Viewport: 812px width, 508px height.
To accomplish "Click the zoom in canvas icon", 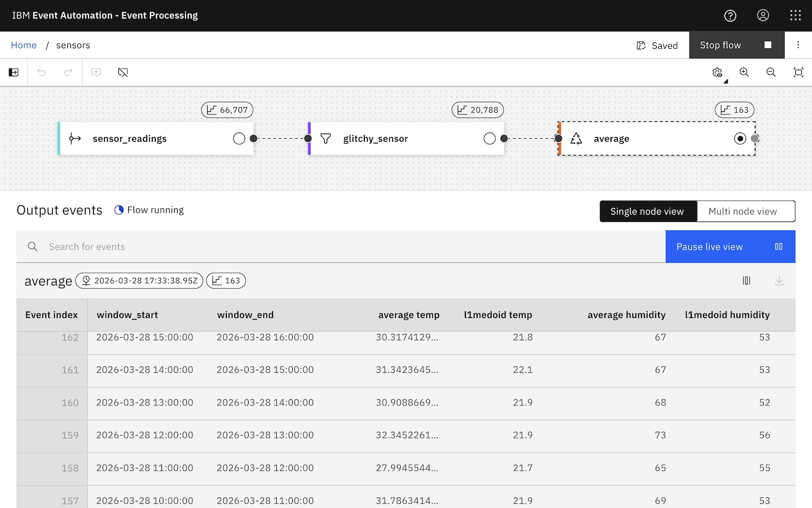I will click(744, 73).
